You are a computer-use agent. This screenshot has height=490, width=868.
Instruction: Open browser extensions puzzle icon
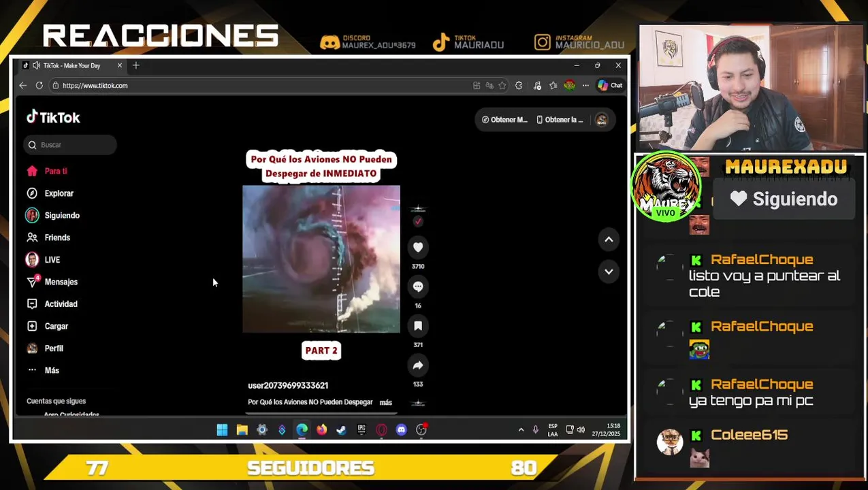(x=519, y=86)
